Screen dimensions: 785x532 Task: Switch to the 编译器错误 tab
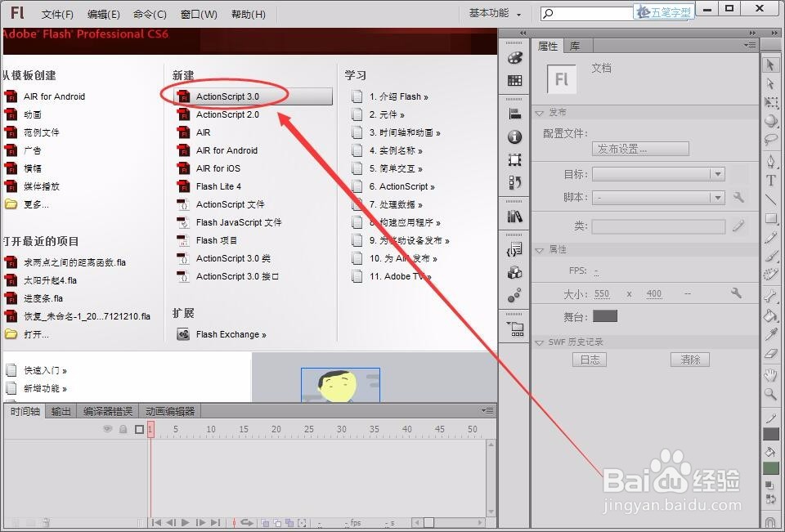tap(108, 411)
